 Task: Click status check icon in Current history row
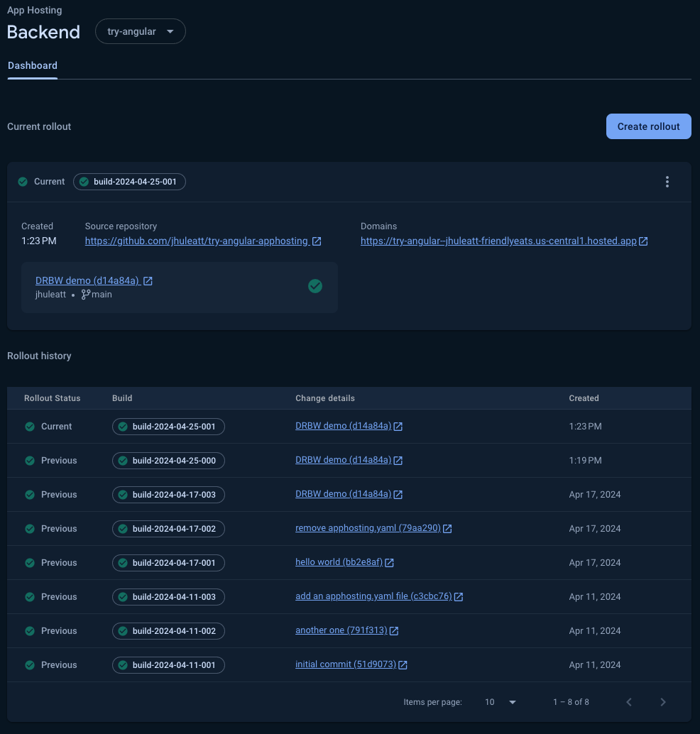pos(30,427)
